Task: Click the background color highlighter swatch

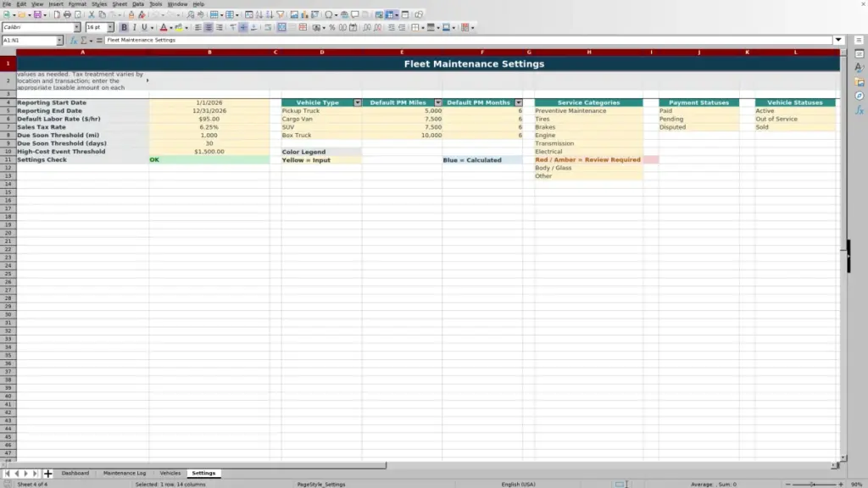Action: pyautogui.click(x=179, y=27)
